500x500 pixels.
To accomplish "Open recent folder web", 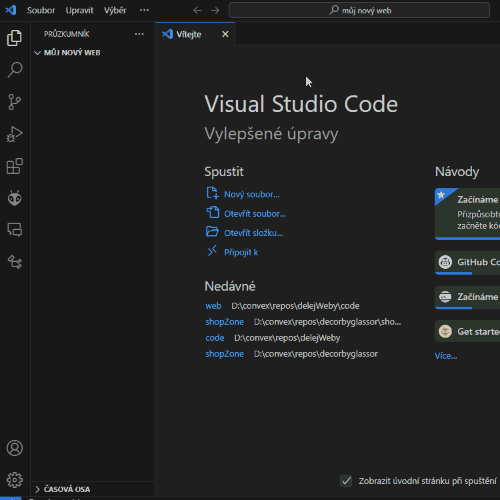I will (x=213, y=306).
